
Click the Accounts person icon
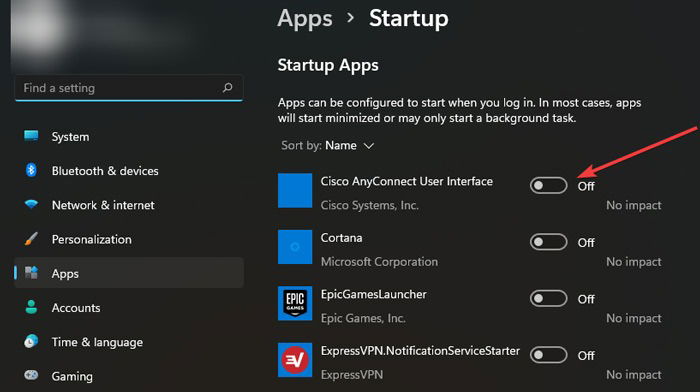point(31,307)
